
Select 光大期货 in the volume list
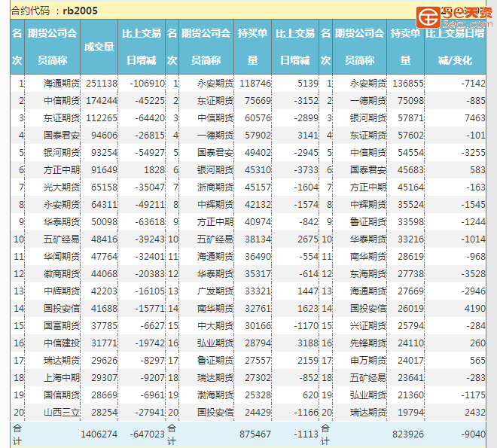62,187
